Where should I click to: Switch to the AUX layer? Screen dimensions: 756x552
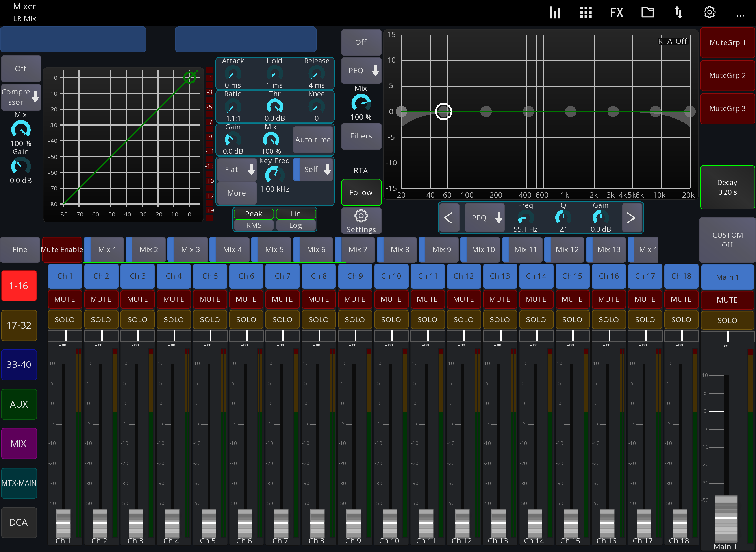pos(19,404)
